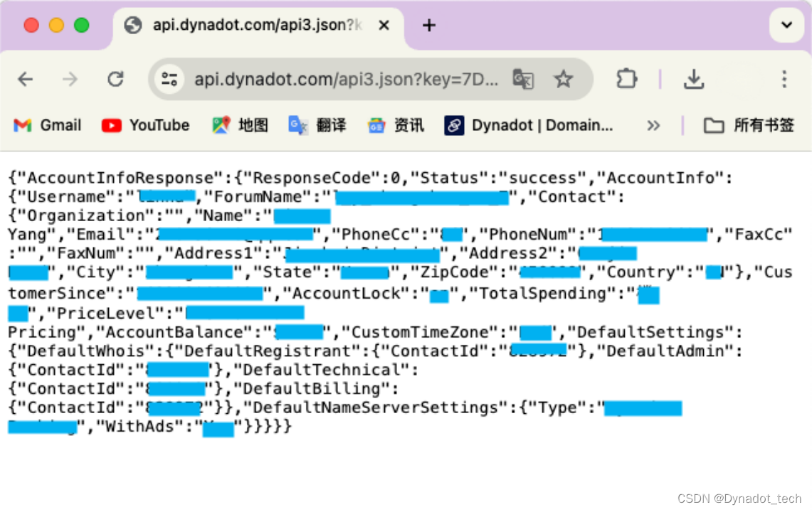Open a new tab with plus button
Screen dimensions: 812x512
tap(429, 25)
